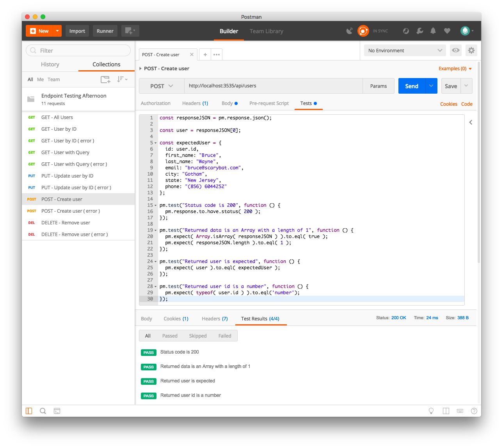Screen dimensions: 503x448
Task: Select GET - User with Query request
Action: pos(78,152)
